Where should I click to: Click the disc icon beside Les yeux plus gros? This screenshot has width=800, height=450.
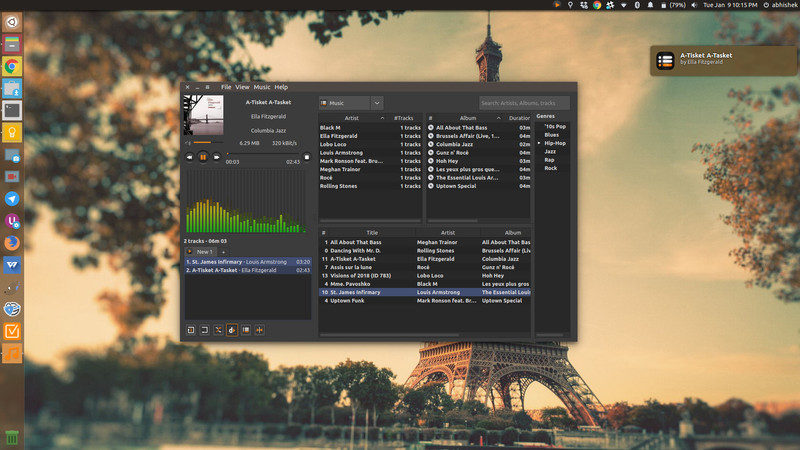(x=431, y=169)
